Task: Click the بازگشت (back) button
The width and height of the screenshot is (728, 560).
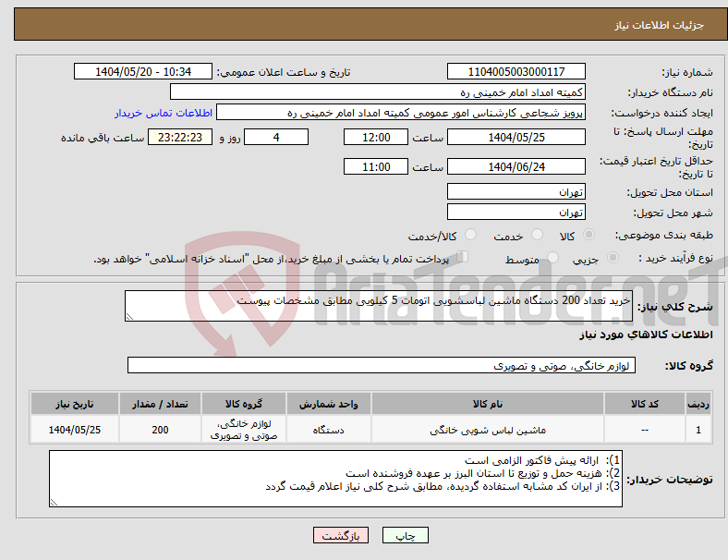Action: 340,535
